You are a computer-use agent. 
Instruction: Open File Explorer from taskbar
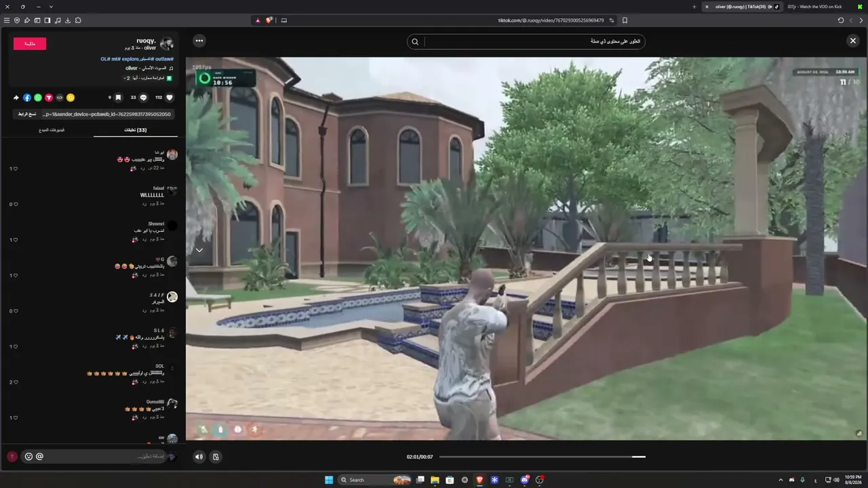pos(435,480)
